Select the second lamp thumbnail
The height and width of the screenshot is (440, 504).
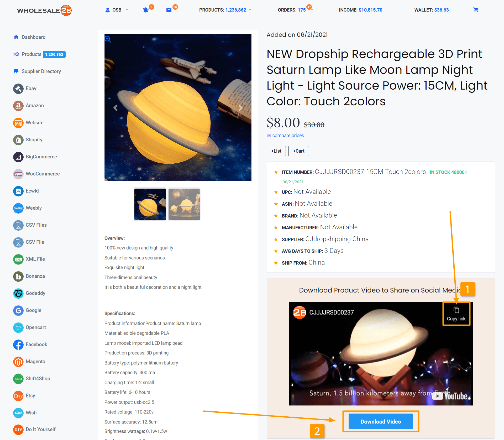click(x=184, y=204)
